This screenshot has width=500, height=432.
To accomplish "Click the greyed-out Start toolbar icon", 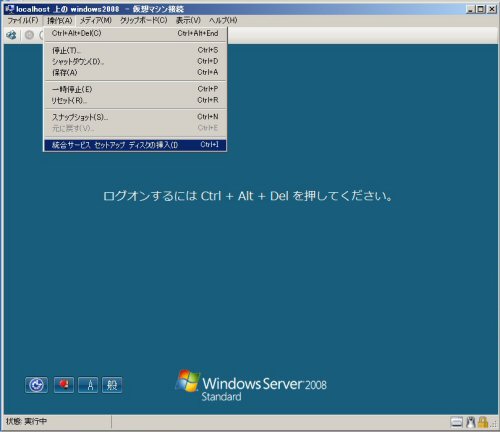I will pyautogui.click(x=29, y=35).
